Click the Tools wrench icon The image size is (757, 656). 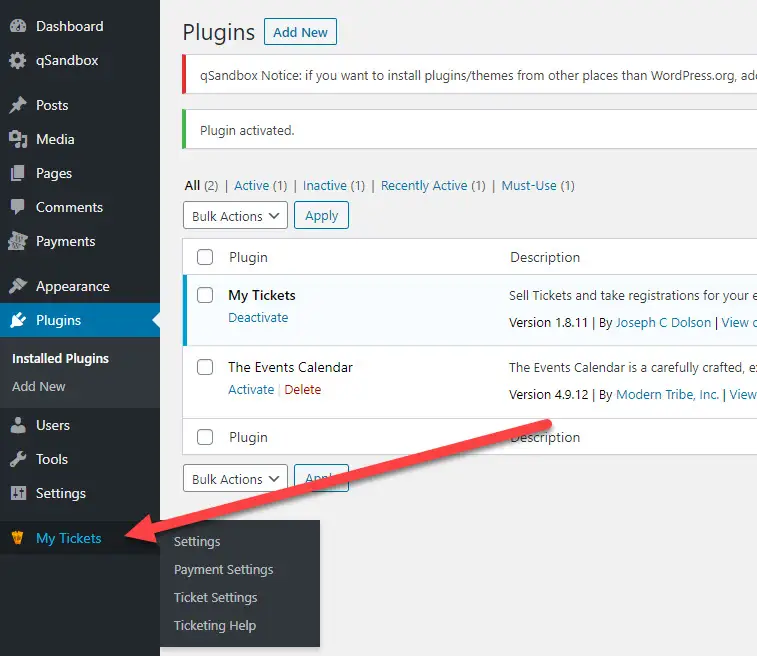tap(18, 459)
